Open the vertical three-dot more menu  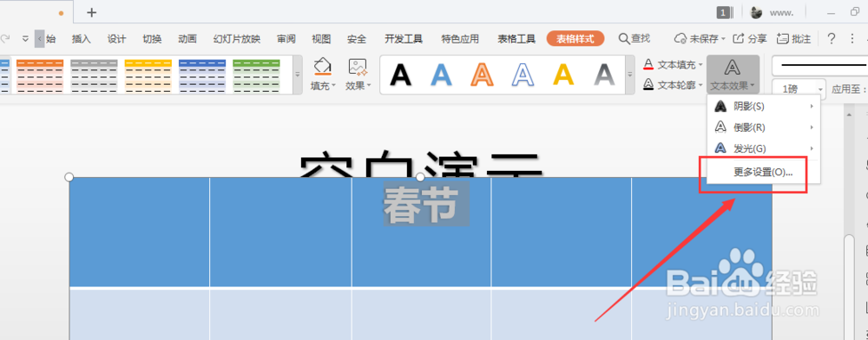tap(852, 39)
